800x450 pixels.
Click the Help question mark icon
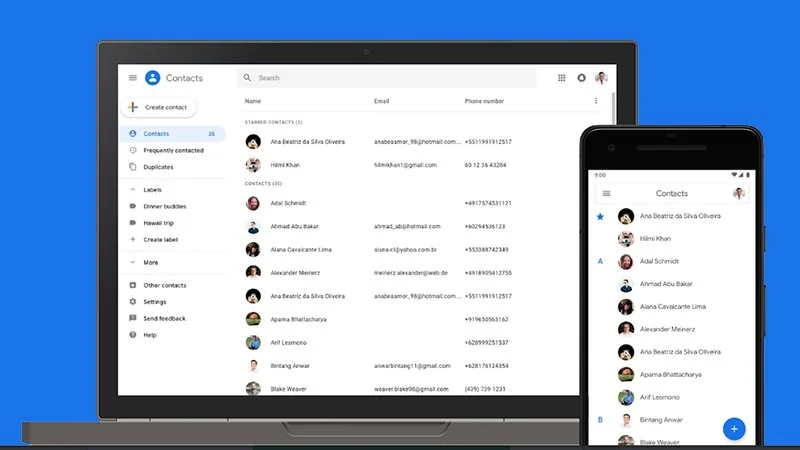click(133, 335)
